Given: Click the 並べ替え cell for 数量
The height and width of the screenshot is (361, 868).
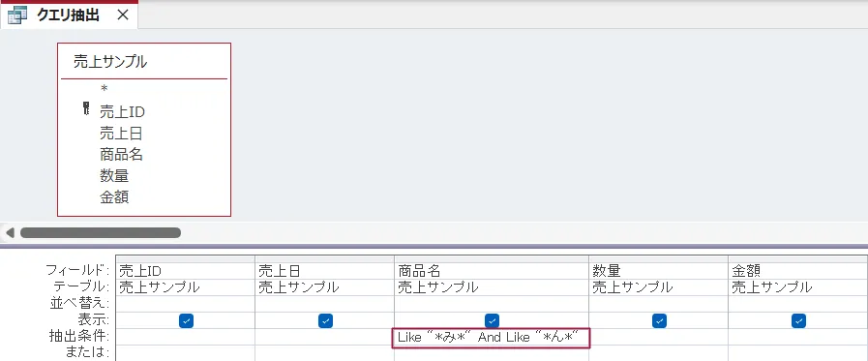Looking at the screenshot, I should 658,304.
